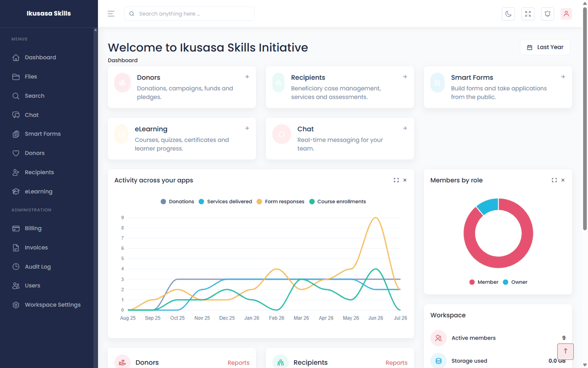
Task: Open the Donors card arrow
Action: coord(247,77)
